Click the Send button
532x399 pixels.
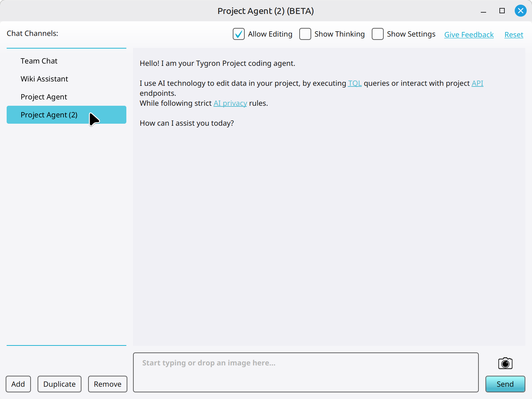505,384
